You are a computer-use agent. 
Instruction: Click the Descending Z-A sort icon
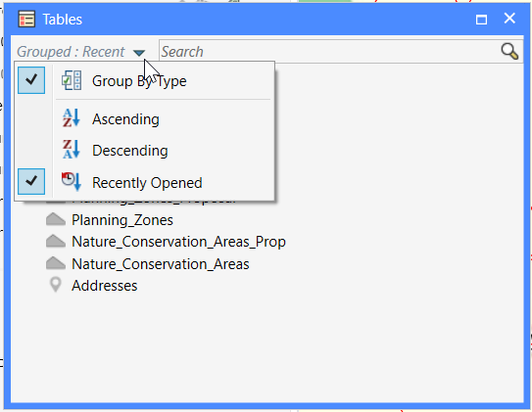(72, 149)
